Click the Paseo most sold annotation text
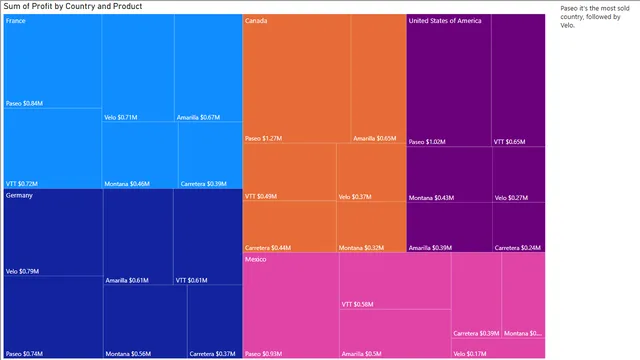640x360 pixels. (x=595, y=17)
